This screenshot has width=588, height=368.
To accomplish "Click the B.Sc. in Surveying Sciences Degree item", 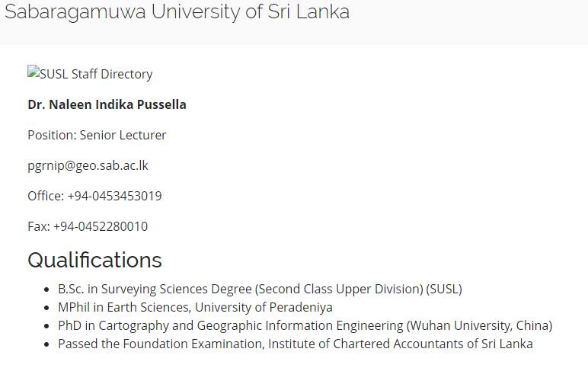I will tap(260, 289).
